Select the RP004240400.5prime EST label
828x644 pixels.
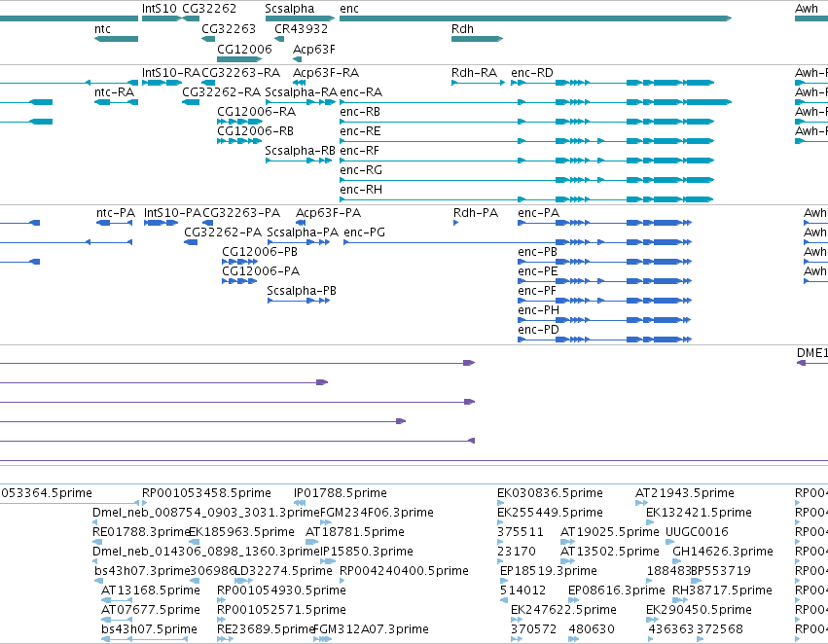[x=404, y=571]
